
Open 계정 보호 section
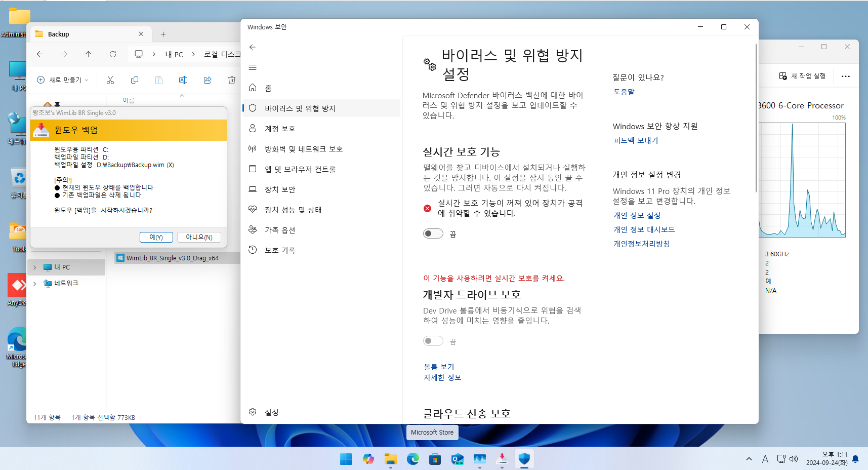(x=321, y=129)
